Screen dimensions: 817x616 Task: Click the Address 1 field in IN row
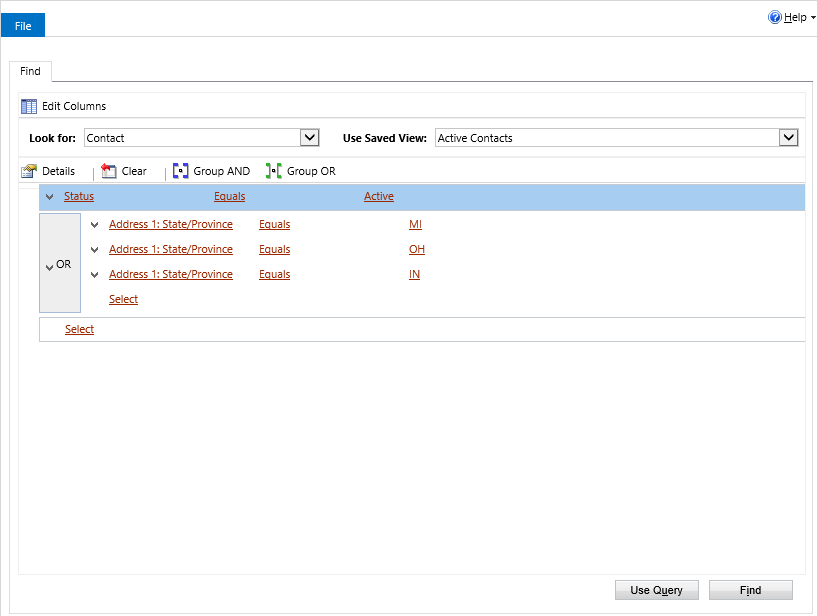[171, 275]
